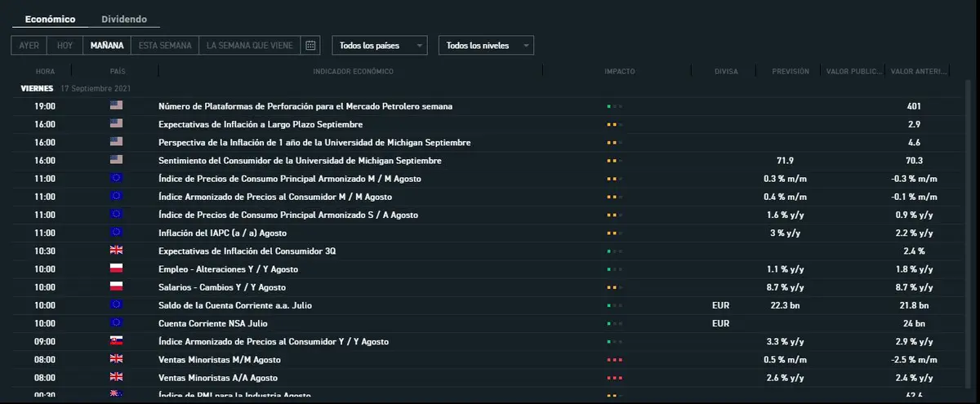Image resolution: width=980 pixels, height=404 pixels.
Task: Click impact level indicator for Salarios - Cambios
Action: pyautogui.click(x=614, y=287)
